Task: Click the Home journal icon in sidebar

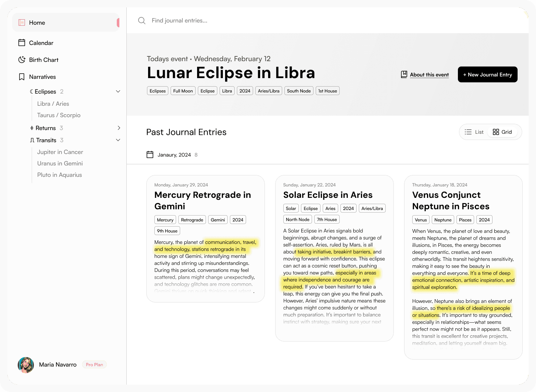Action: pos(22,22)
